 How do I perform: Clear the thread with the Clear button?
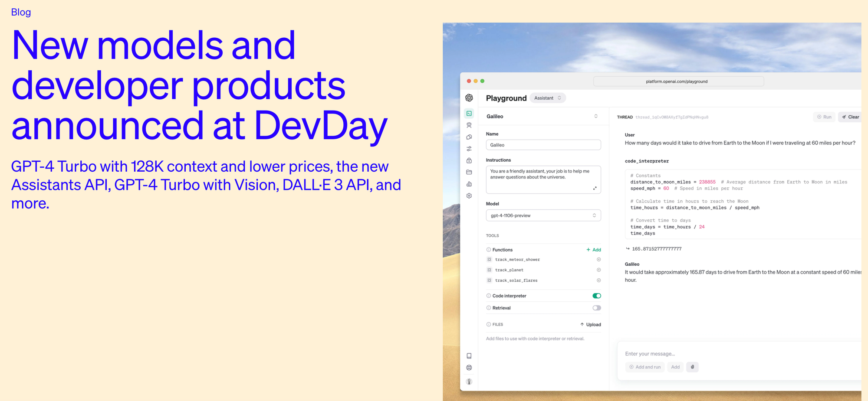[850, 117]
